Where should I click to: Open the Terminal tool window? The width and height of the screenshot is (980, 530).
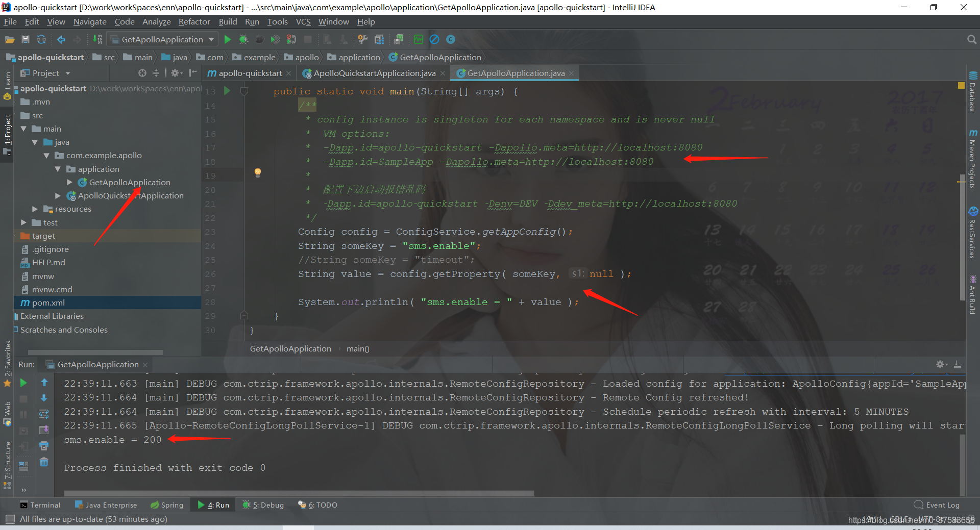[40, 505]
